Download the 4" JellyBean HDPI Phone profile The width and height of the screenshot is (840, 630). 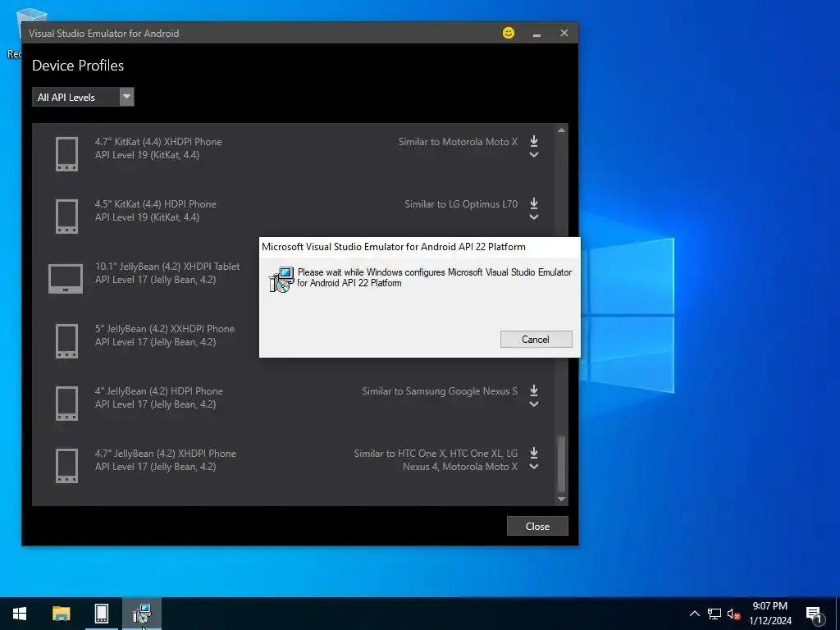point(533,390)
